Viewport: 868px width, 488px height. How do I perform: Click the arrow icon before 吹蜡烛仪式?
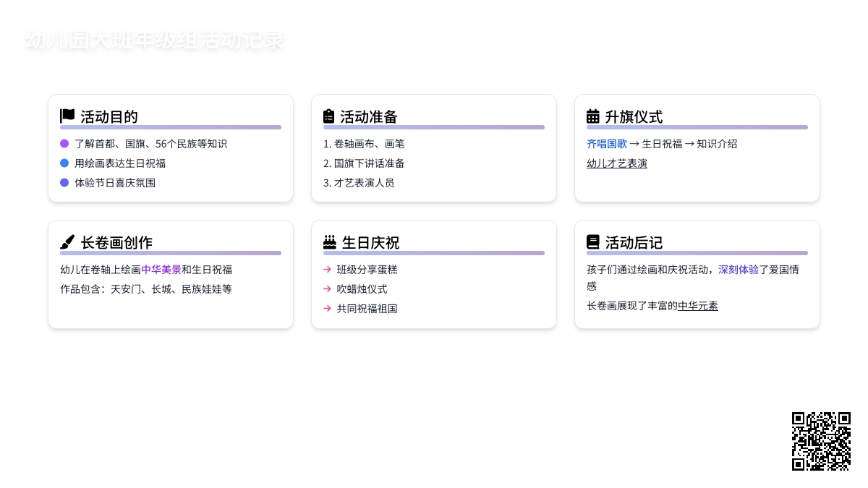(328, 289)
